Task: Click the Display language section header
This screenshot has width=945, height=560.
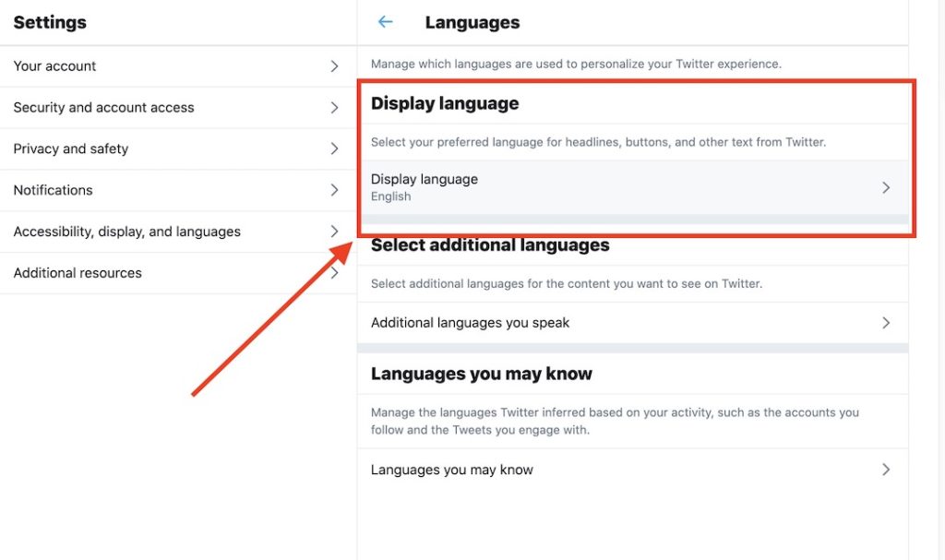Action: [x=444, y=102]
